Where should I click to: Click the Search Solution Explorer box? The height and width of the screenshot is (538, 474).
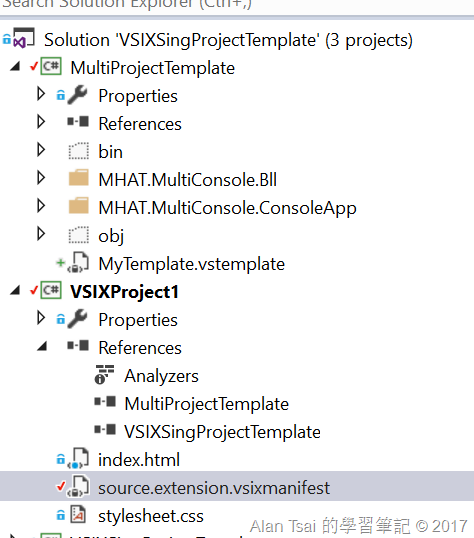pyautogui.click(x=237, y=7)
